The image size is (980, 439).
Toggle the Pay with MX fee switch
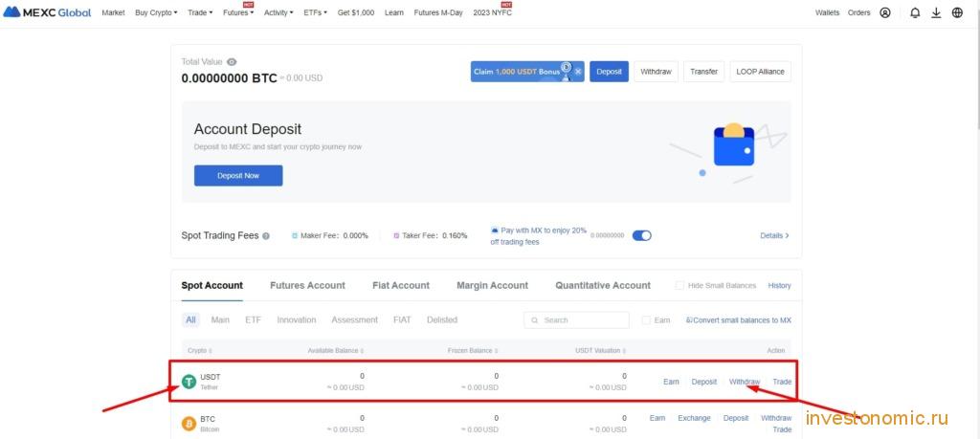tap(642, 235)
